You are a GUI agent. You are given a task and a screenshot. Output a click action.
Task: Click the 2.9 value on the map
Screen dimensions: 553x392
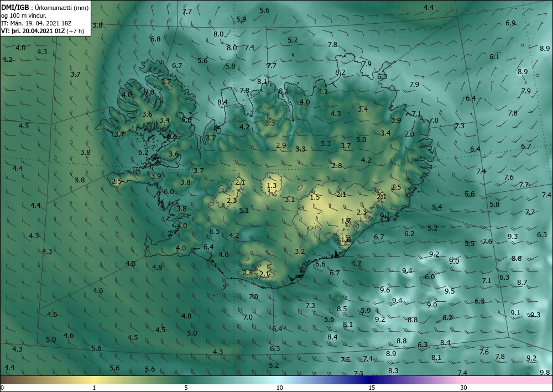coord(281,145)
